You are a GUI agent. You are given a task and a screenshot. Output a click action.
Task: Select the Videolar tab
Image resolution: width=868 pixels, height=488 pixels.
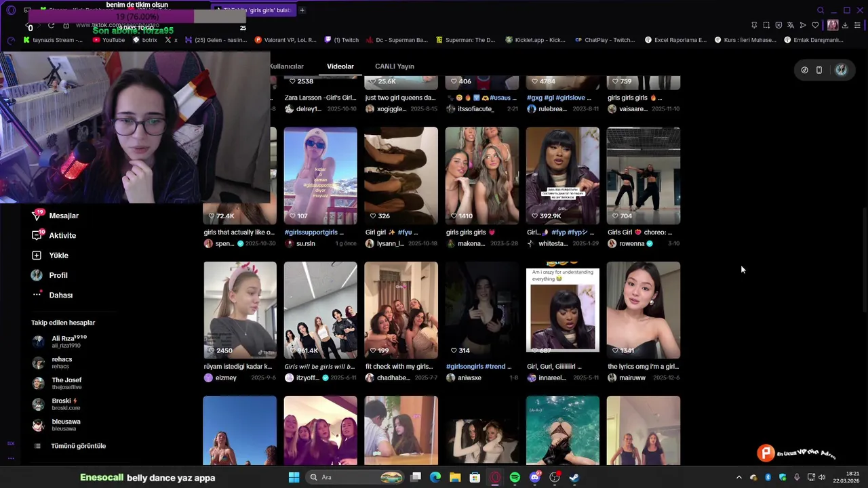click(x=340, y=66)
